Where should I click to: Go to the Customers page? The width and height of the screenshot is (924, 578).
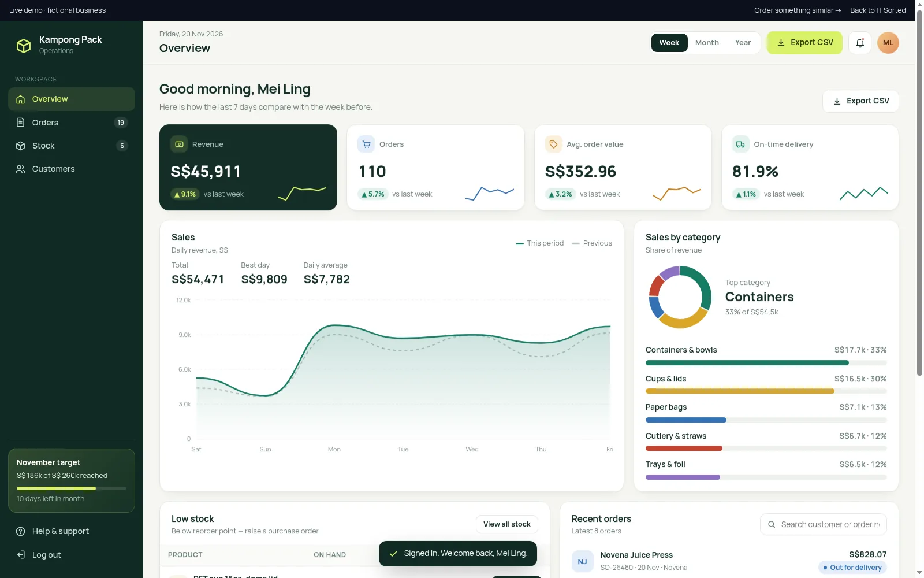(72, 169)
